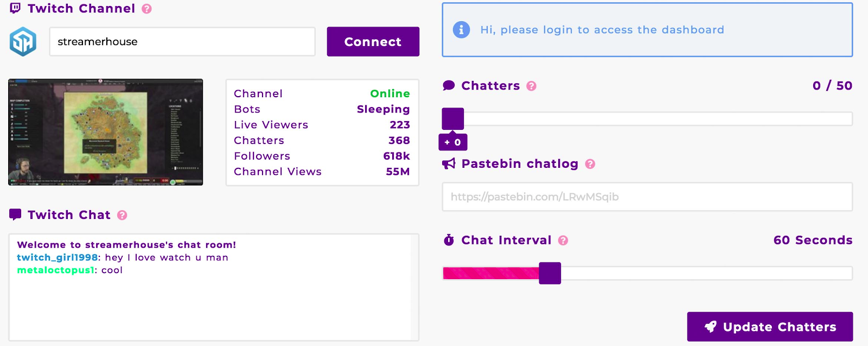The image size is (868, 346).
Task: Click the Chat Interval slider handle
Action: point(550,273)
